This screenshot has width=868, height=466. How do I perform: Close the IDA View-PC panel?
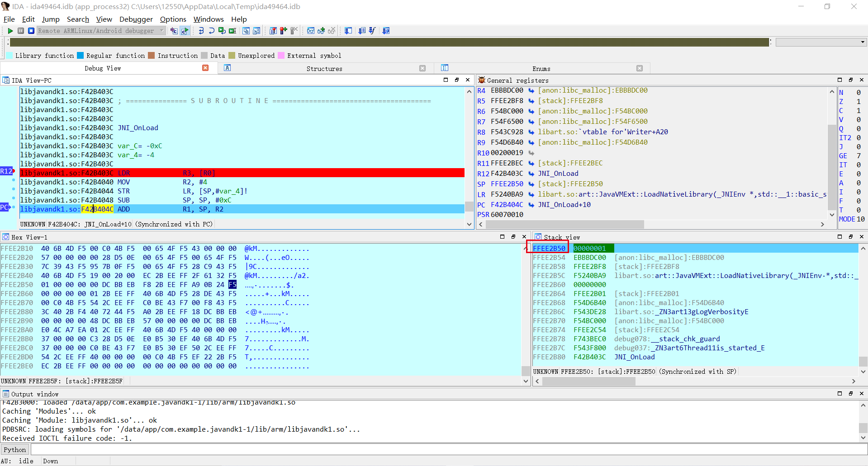(468, 80)
